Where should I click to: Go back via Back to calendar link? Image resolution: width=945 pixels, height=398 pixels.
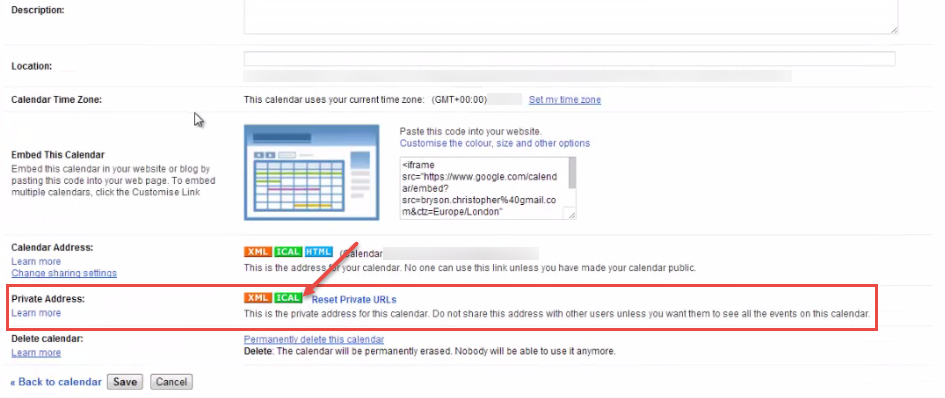[x=56, y=382]
